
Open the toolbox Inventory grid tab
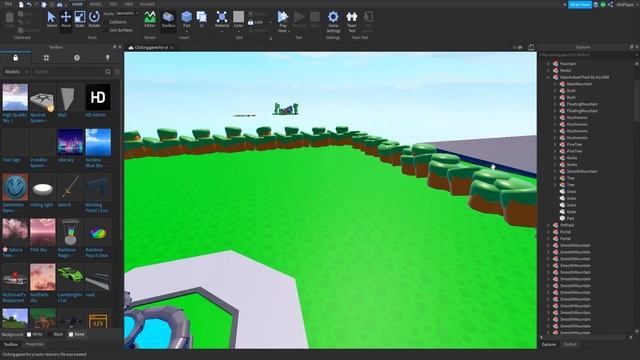pyautogui.click(x=46, y=58)
